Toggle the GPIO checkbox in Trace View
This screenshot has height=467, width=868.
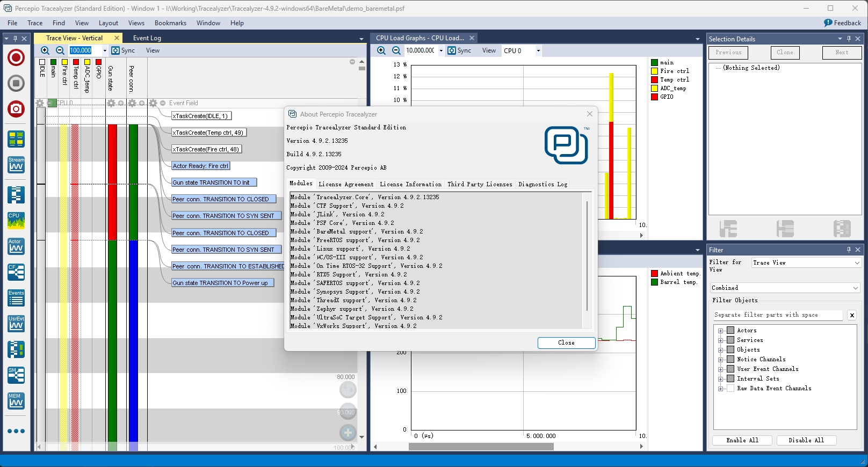[98, 62]
